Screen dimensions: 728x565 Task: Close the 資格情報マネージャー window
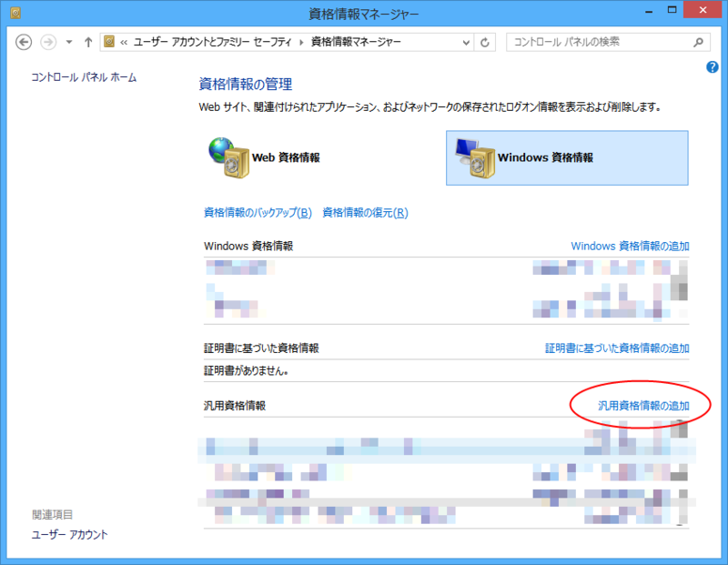pyautogui.click(x=703, y=10)
